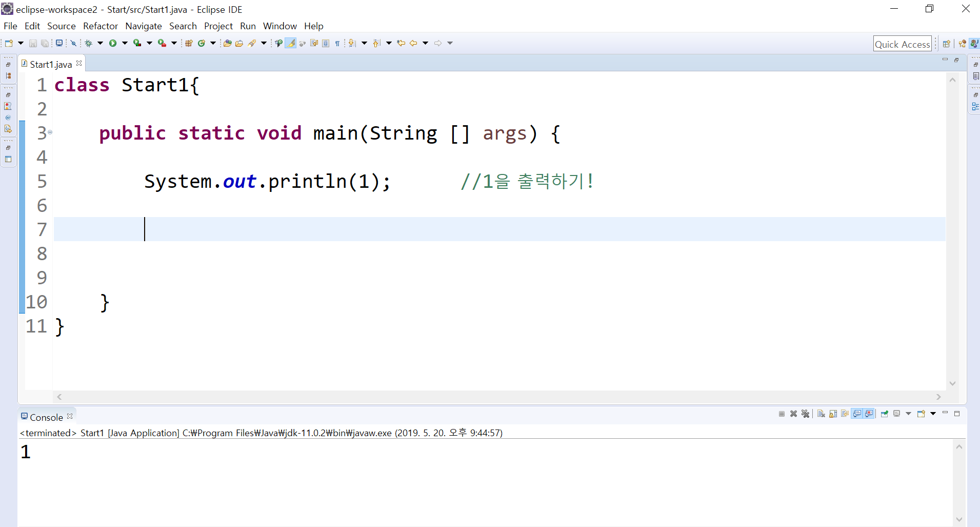
Task: Click the New Java Class icon
Action: coord(202,43)
